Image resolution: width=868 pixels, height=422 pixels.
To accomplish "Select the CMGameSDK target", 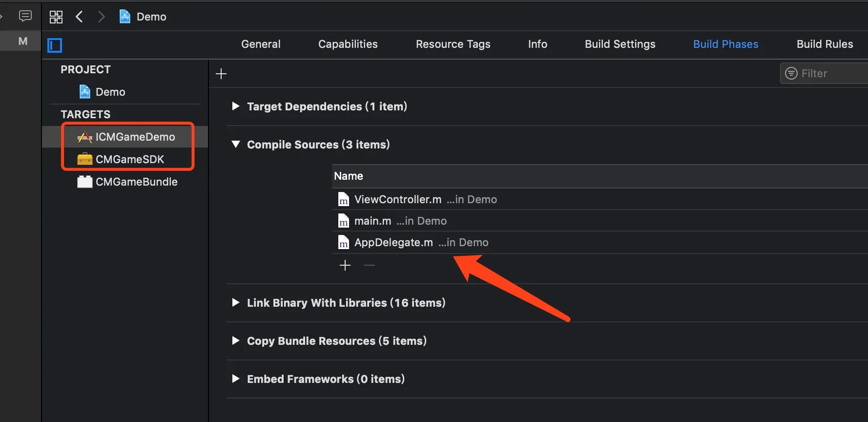I will 125,159.
